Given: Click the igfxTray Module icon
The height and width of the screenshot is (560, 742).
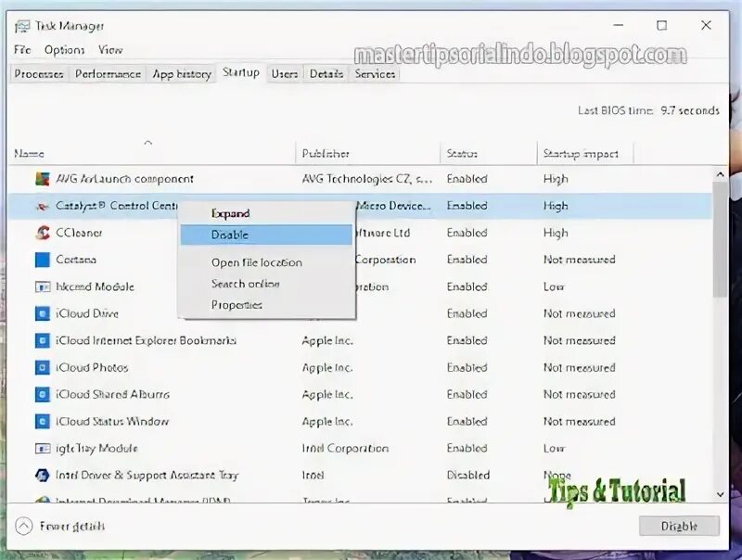Looking at the screenshot, I should pyautogui.click(x=42, y=449).
